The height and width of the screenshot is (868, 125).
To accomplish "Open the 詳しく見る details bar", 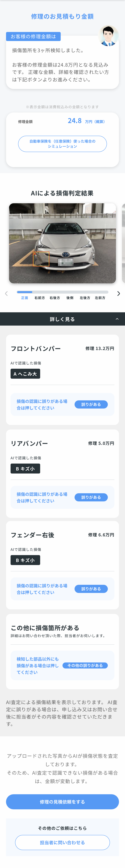I will click(62, 319).
